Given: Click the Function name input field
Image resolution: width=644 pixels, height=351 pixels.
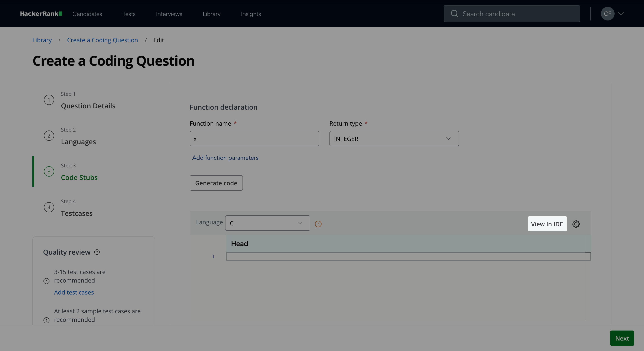Looking at the screenshot, I should point(254,139).
